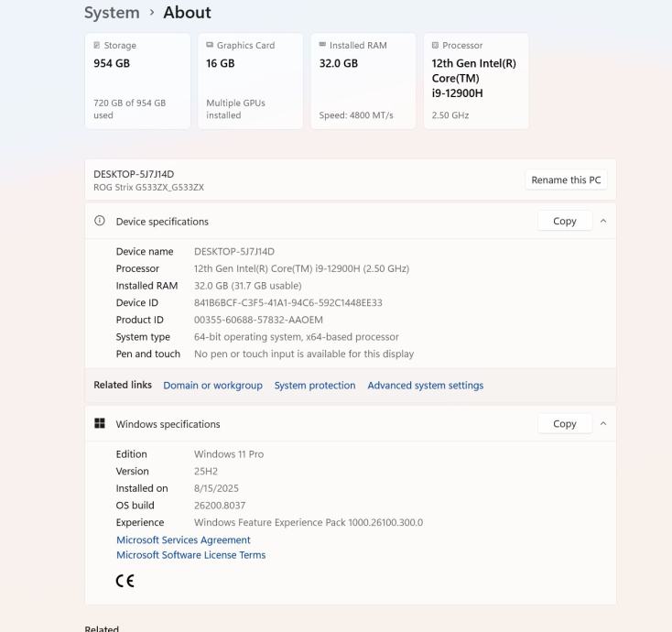This screenshot has height=632, width=672.
Task: Copy the device specifications
Action: coord(565,221)
